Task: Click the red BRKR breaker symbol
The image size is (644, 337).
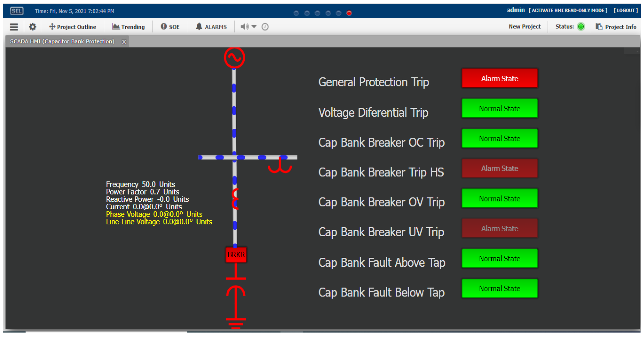Action: [x=236, y=254]
